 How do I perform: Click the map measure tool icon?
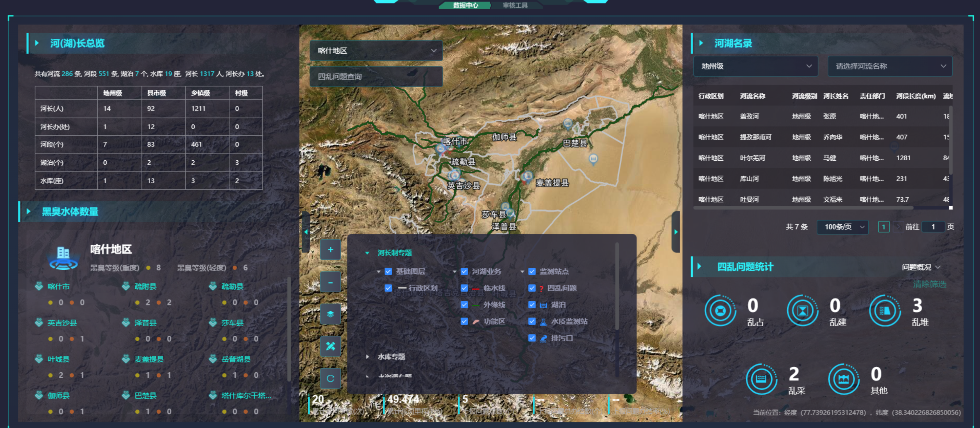[330, 346]
